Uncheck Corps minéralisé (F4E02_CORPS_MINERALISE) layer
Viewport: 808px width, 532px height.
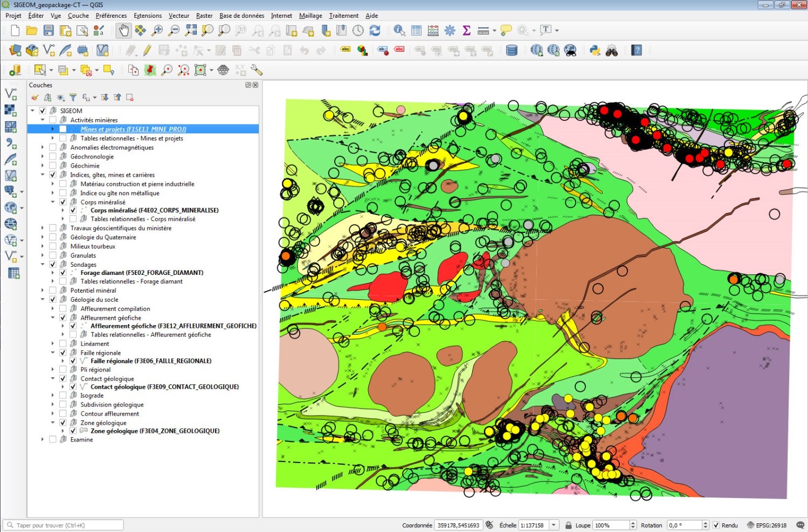73,210
